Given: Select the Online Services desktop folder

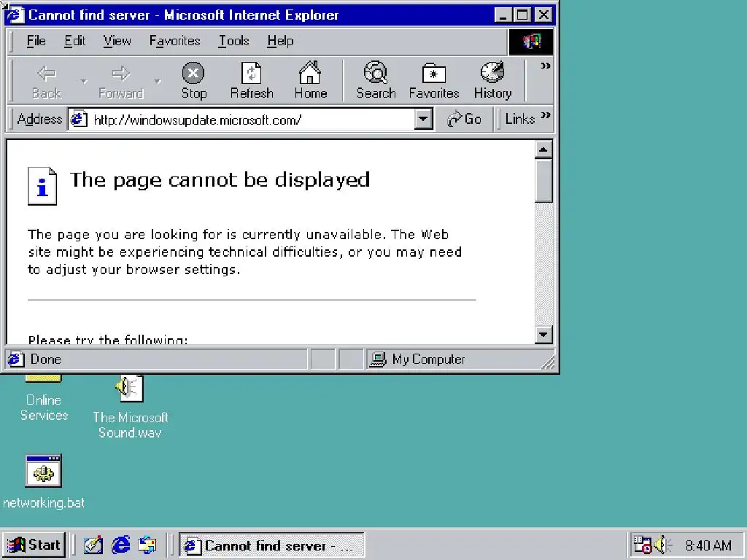Looking at the screenshot, I should 43,399.
